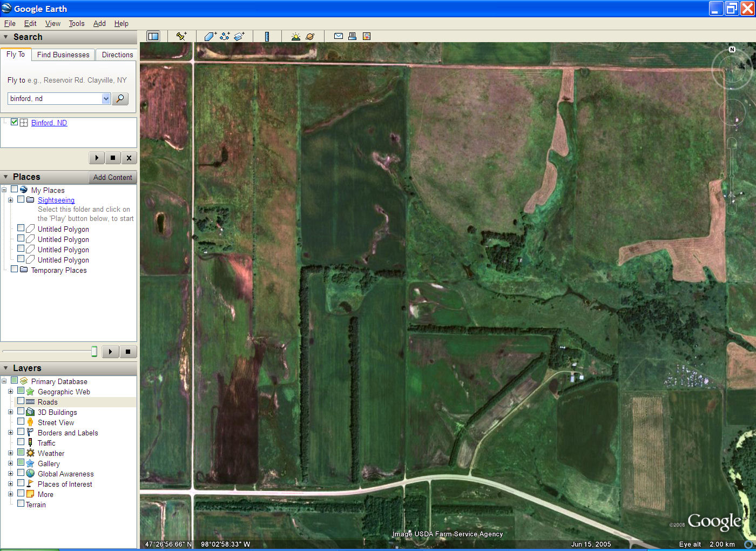The height and width of the screenshot is (551, 756).
Task: Open the View menu
Action: [x=53, y=23]
